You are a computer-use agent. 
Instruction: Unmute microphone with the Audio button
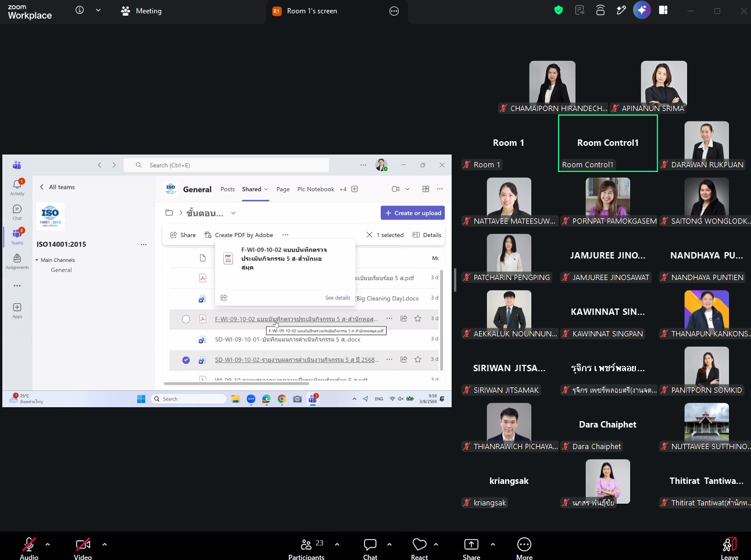(29, 548)
